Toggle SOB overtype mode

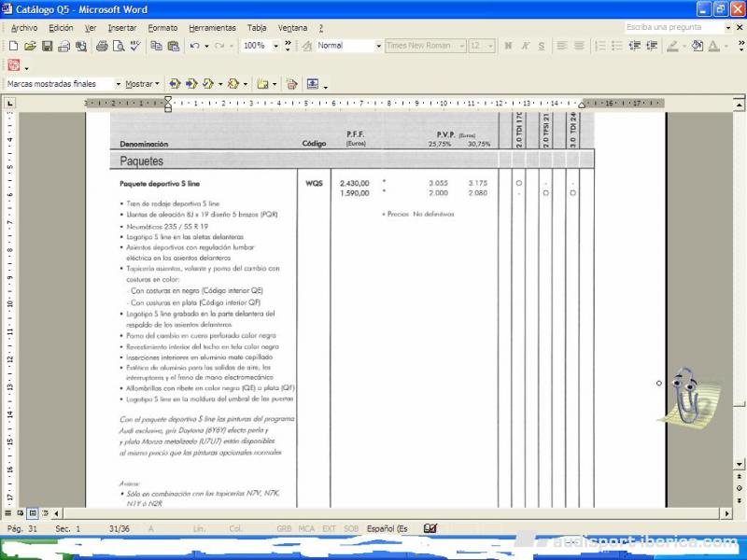point(351,528)
